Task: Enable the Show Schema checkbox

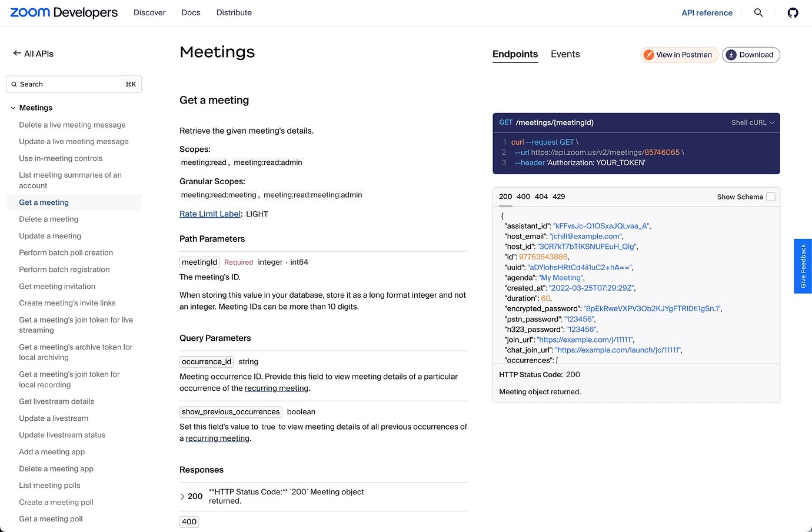Action: 771,197
